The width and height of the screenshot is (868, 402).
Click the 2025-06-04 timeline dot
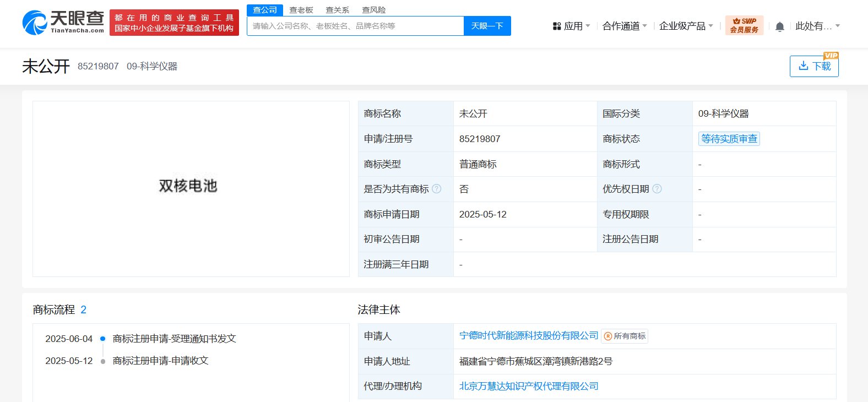click(x=103, y=339)
